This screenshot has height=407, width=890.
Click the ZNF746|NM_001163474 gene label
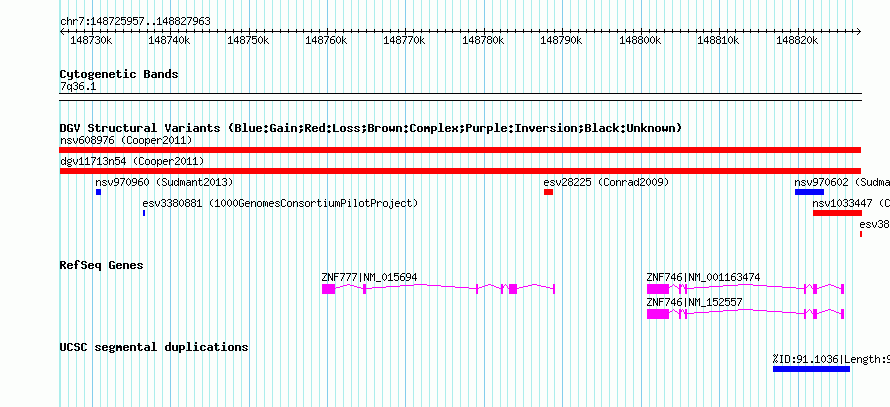tap(703, 277)
